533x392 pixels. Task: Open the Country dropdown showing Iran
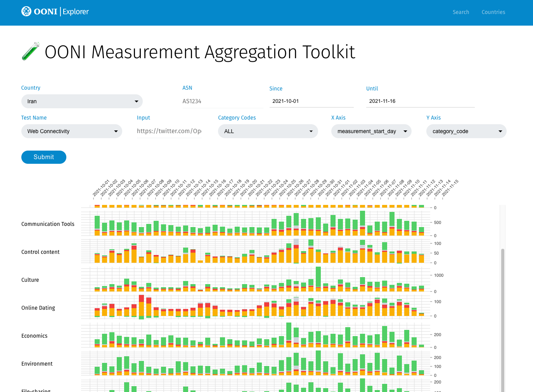click(x=82, y=101)
